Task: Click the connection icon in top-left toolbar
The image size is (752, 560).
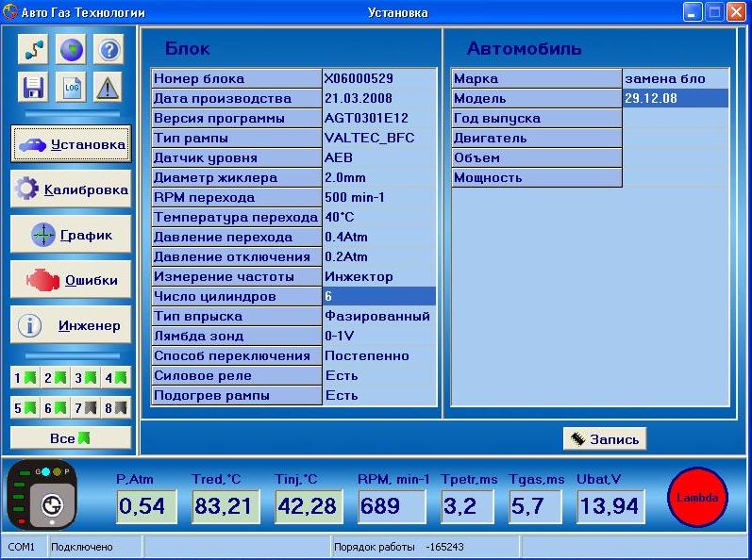Action: tap(32, 50)
